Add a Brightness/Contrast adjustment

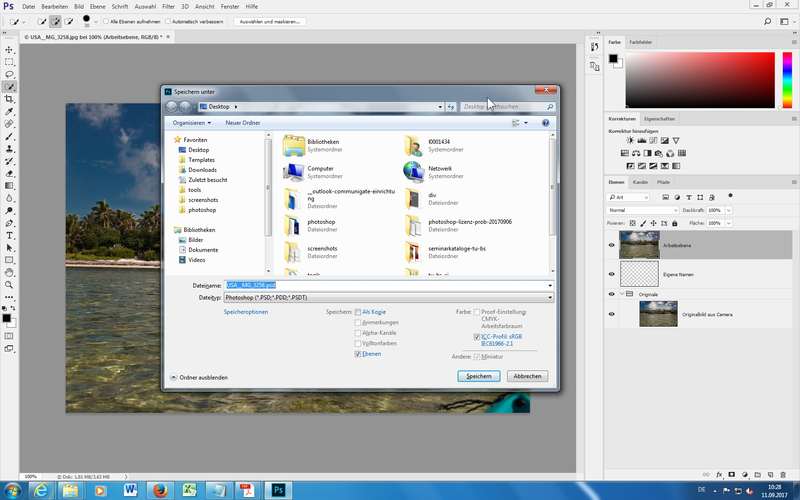click(614, 141)
